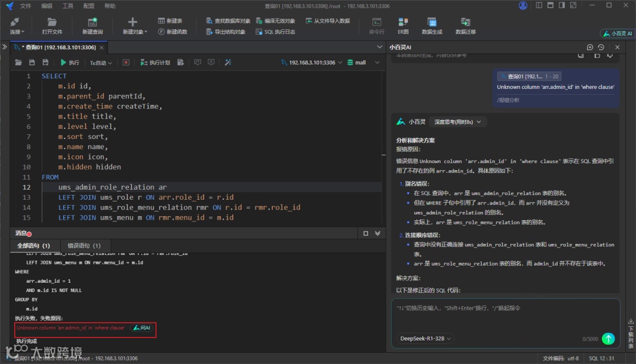Click the 打开文件 open file icon
Image resolution: width=636 pixels, height=364 pixels.
(52, 26)
